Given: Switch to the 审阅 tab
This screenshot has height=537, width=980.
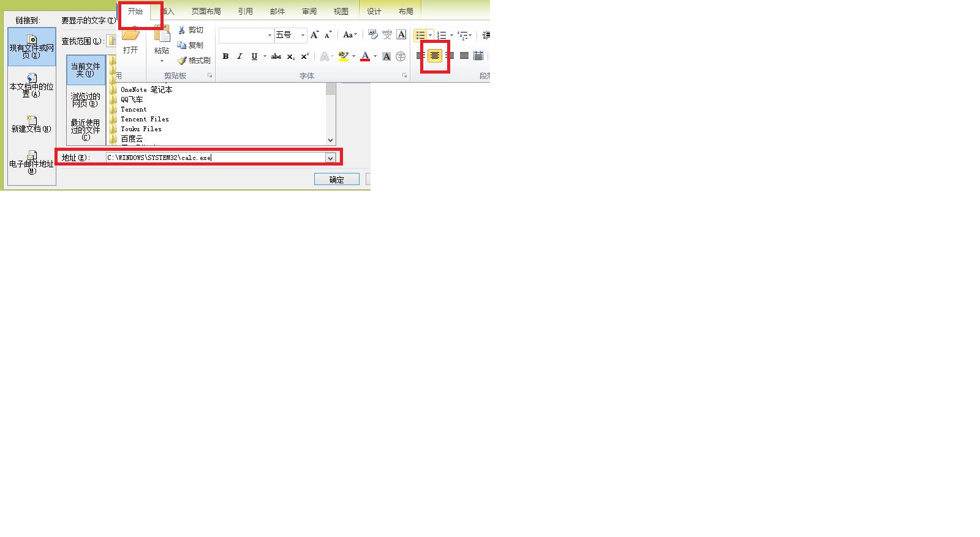Looking at the screenshot, I should 309,11.
